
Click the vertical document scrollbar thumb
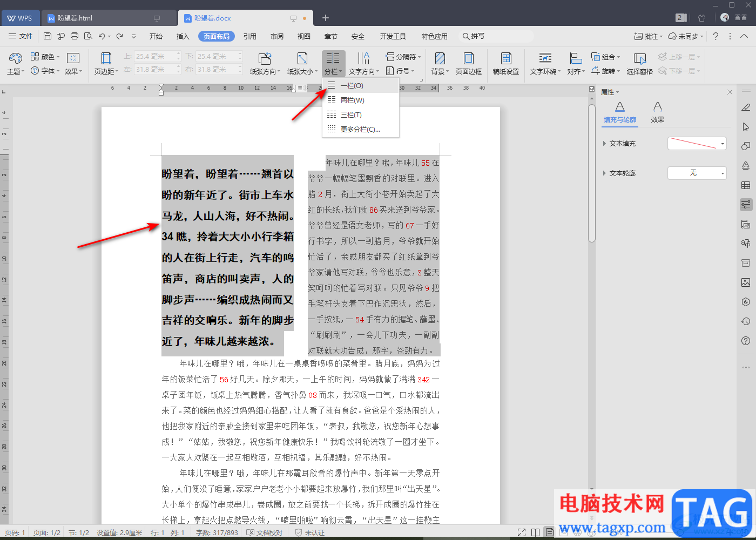click(592, 173)
